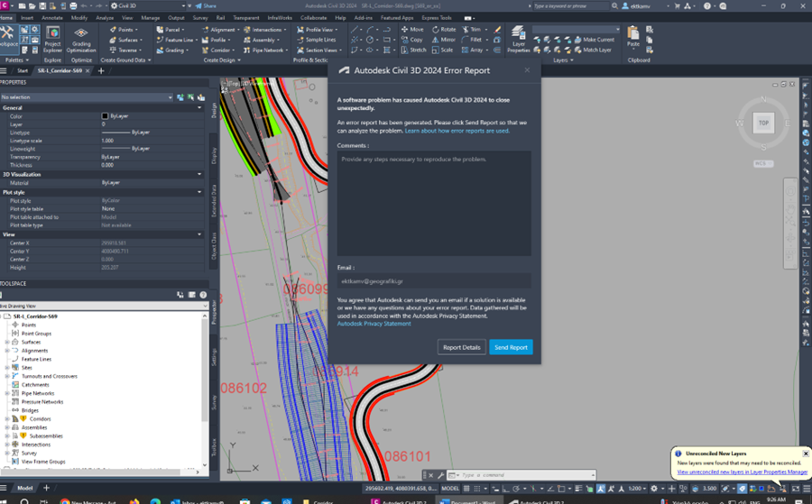The image size is (812, 504).
Task: Select the Move tool
Action: point(412,30)
